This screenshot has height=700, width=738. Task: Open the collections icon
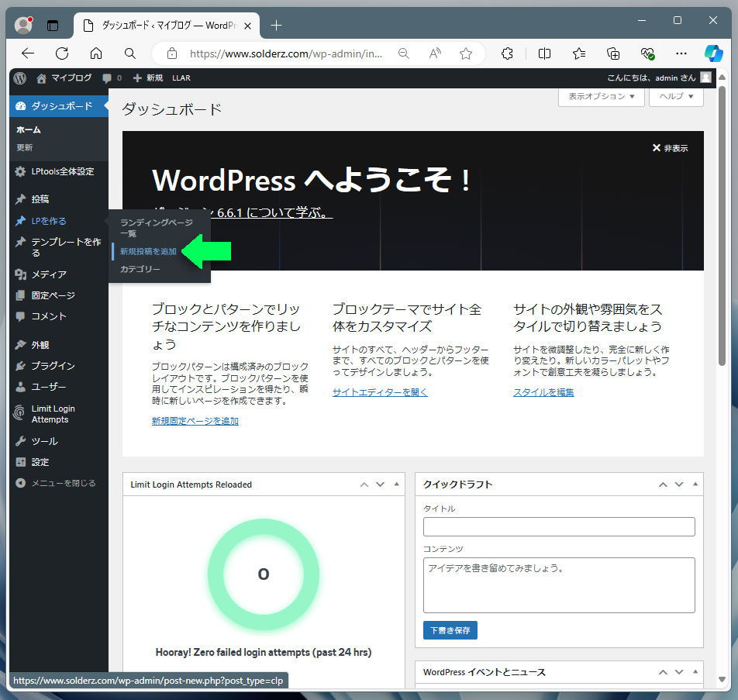tap(613, 53)
